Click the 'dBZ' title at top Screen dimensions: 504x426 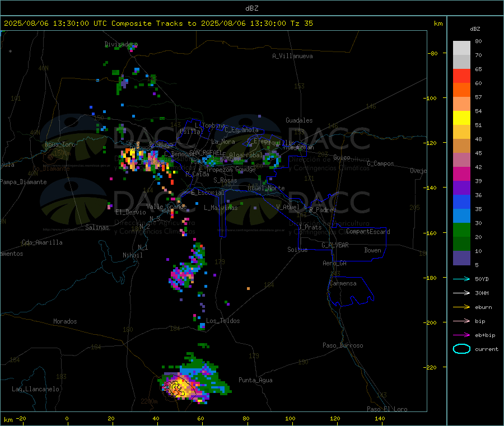251,8
